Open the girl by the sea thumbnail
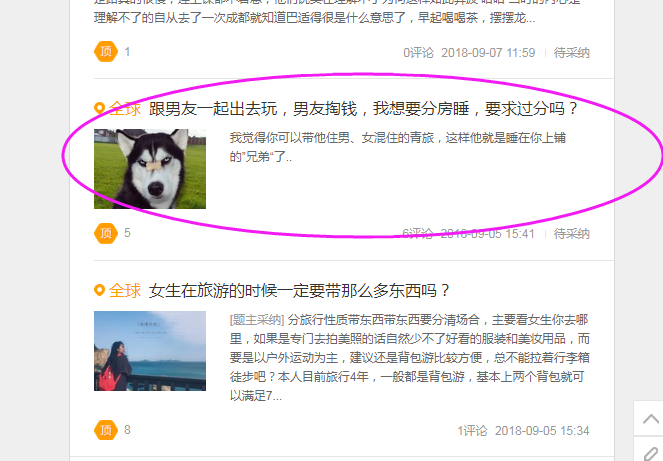 point(150,351)
